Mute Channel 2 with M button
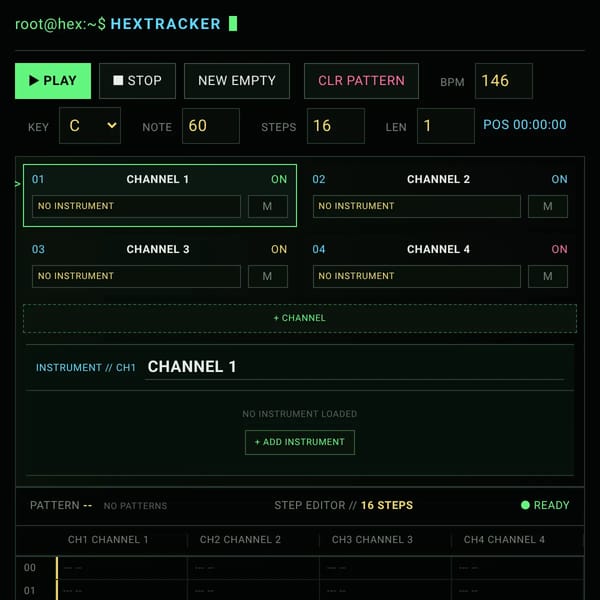Screen dimensions: 600x600 pos(548,206)
